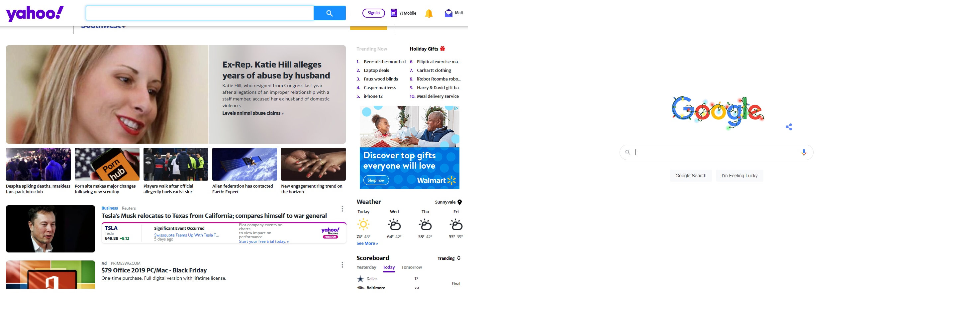Click the Katie Hill hero photo
The image size is (980, 314).
(107, 94)
